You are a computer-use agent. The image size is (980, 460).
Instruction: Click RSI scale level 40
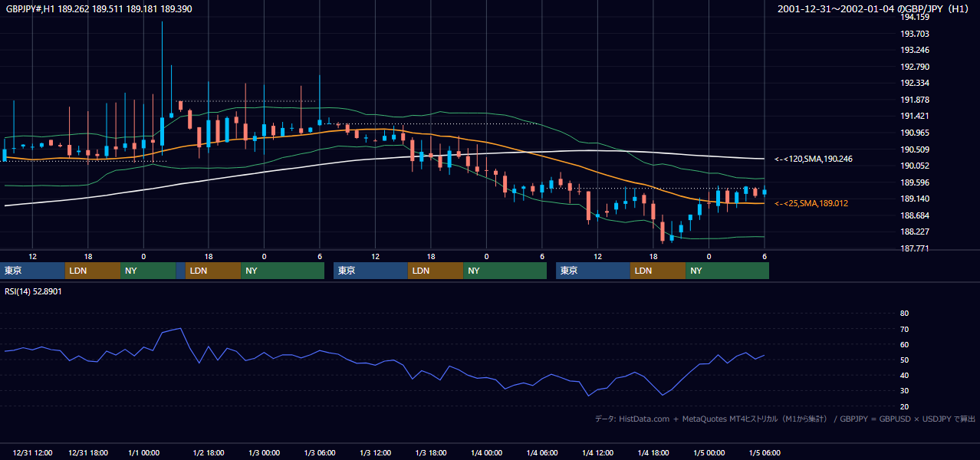point(904,375)
